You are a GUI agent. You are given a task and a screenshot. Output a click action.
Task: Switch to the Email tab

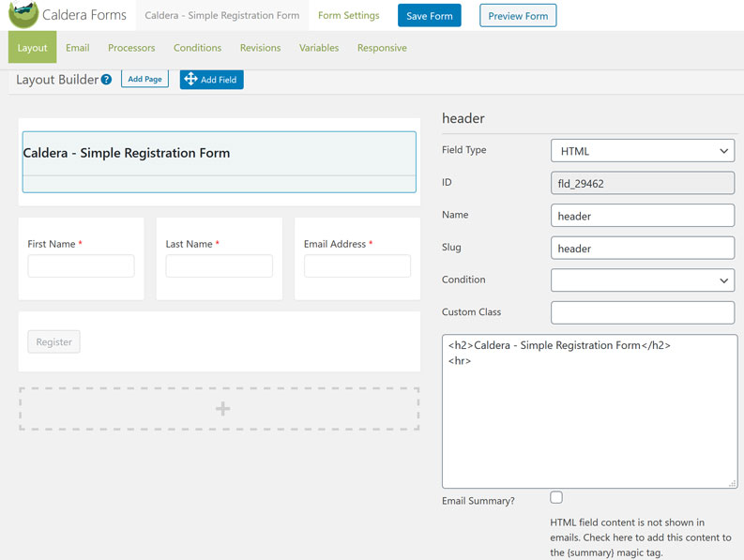[x=77, y=48]
